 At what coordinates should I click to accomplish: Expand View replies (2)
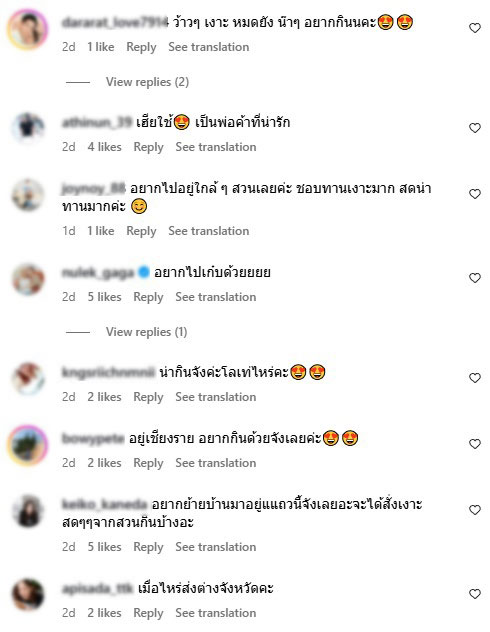pyautogui.click(x=147, y=82)
